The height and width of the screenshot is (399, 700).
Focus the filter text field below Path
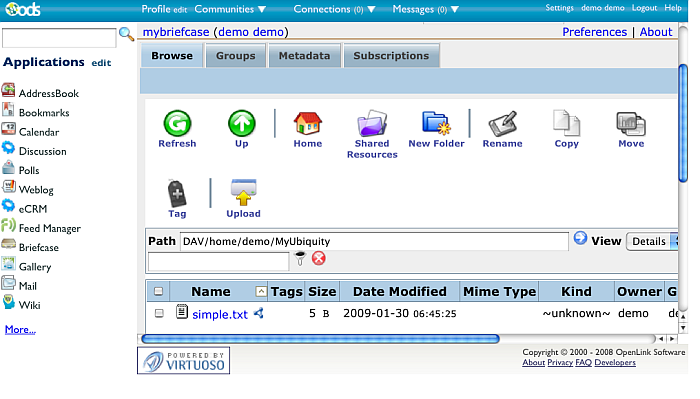click(218, 262)
